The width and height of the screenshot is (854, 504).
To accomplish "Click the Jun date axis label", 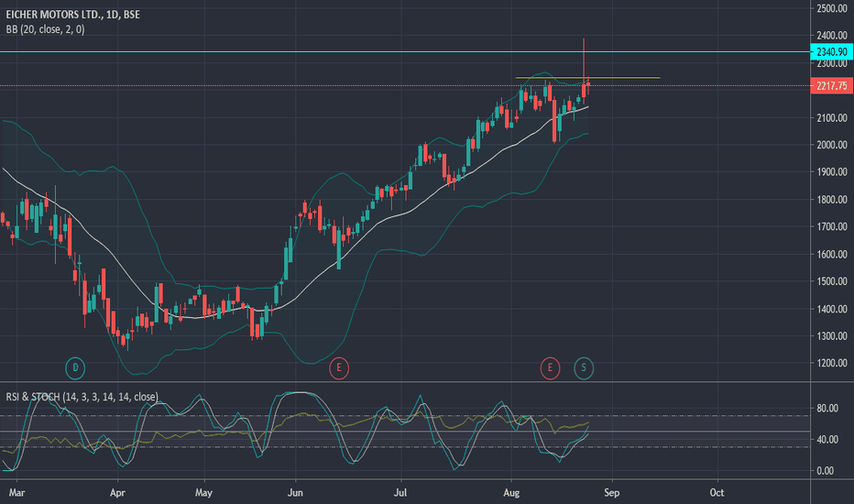I will tap(295, 493).
